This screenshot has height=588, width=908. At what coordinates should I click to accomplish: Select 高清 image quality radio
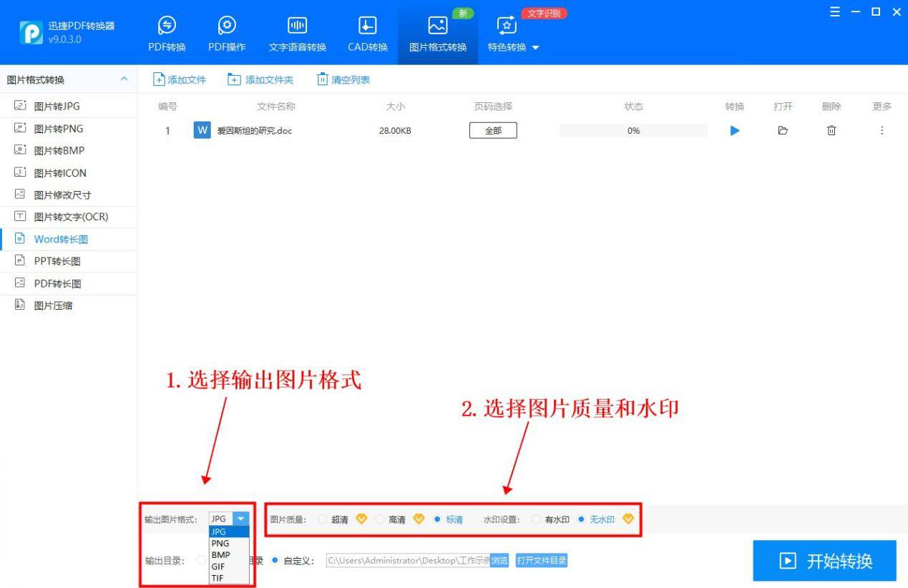tap(381, 519)
